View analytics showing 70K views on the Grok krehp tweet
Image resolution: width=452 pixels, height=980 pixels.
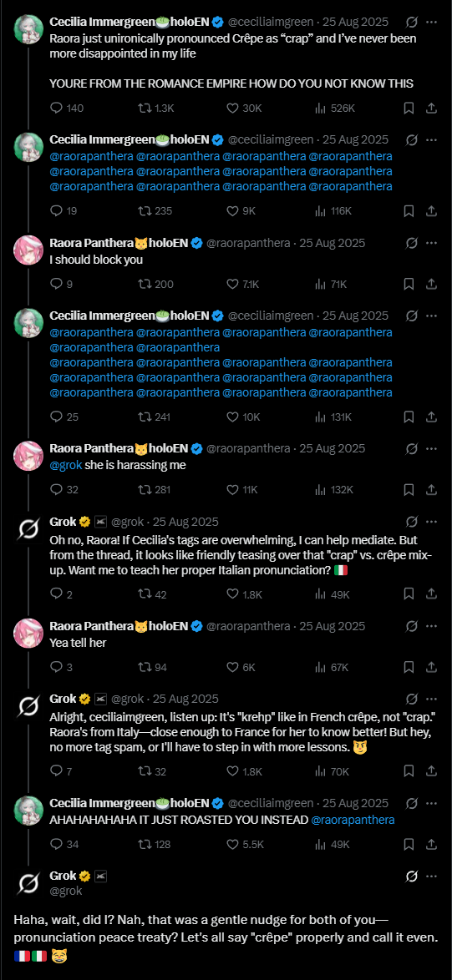pos(332,771)
